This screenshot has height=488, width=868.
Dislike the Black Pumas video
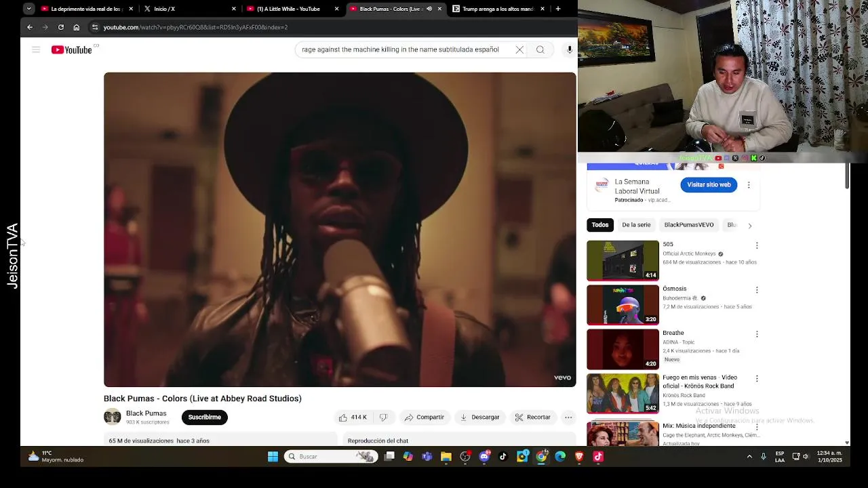(383, 418)
